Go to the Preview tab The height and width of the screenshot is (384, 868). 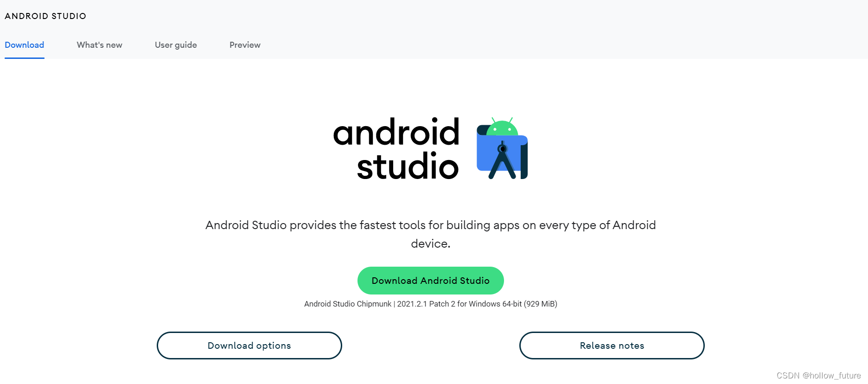[245, 45]
